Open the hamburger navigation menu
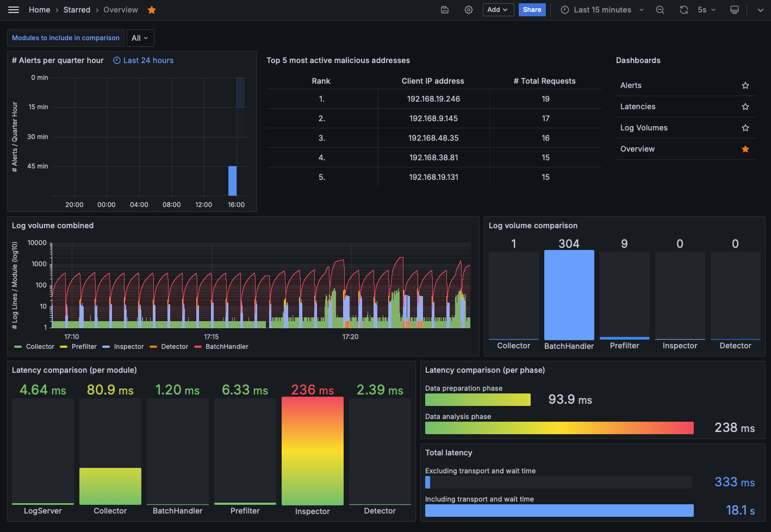The width and height of the screenshot is (771, 532). pos(14,10)
